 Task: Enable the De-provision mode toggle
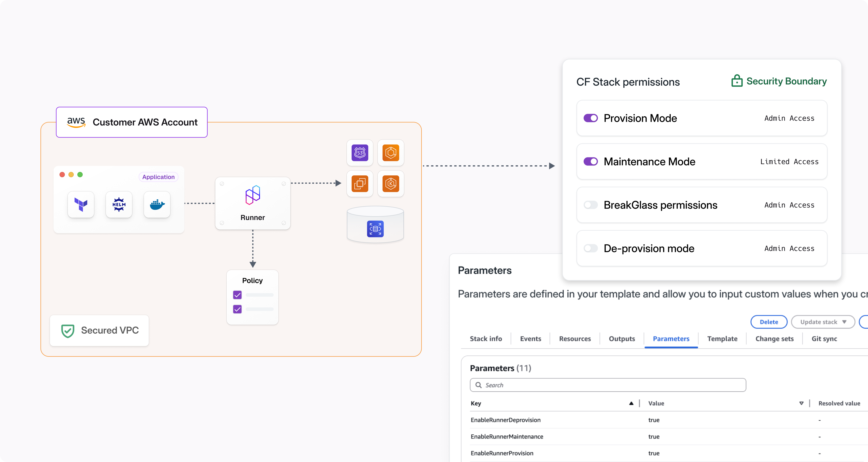[x=591, y=249]
